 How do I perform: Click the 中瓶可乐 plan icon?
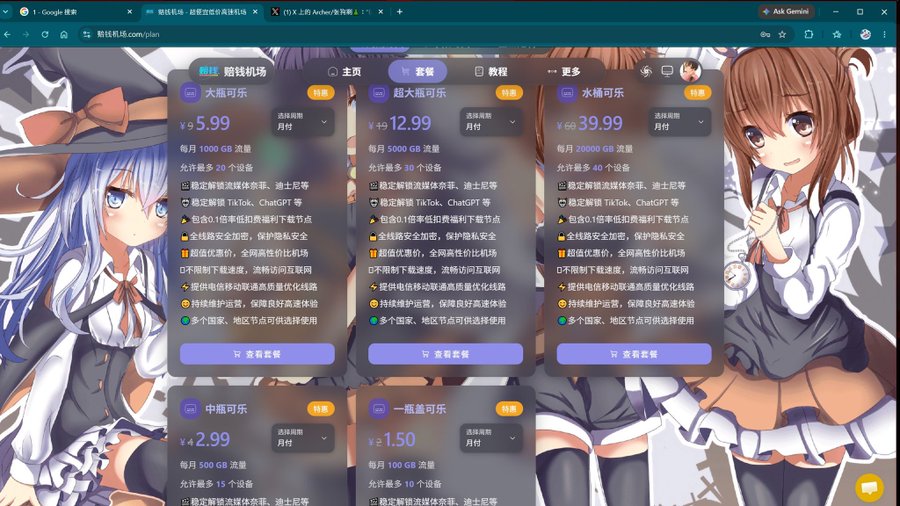(x=190, y=409)
